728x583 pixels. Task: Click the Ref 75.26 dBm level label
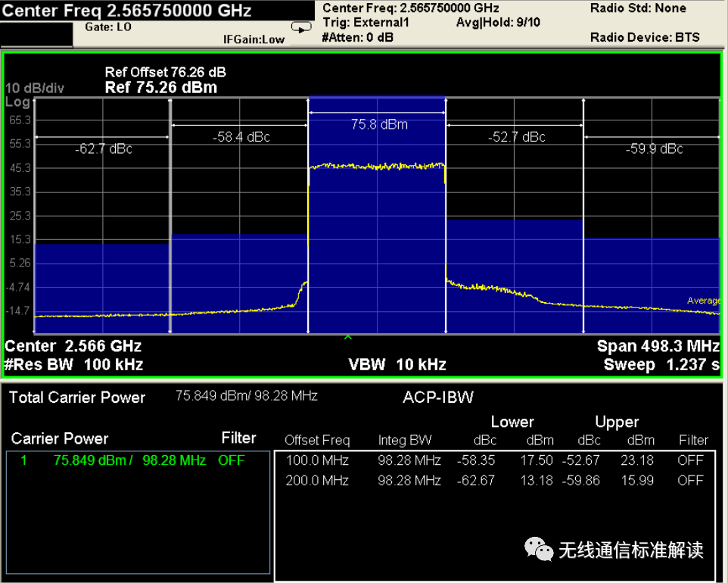(x=160, y=87)
